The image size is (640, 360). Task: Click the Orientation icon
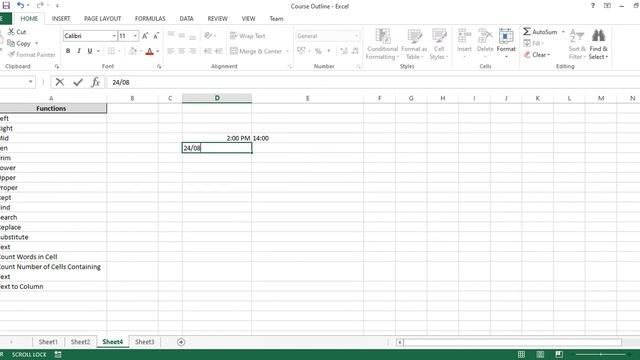click(208, 36)
